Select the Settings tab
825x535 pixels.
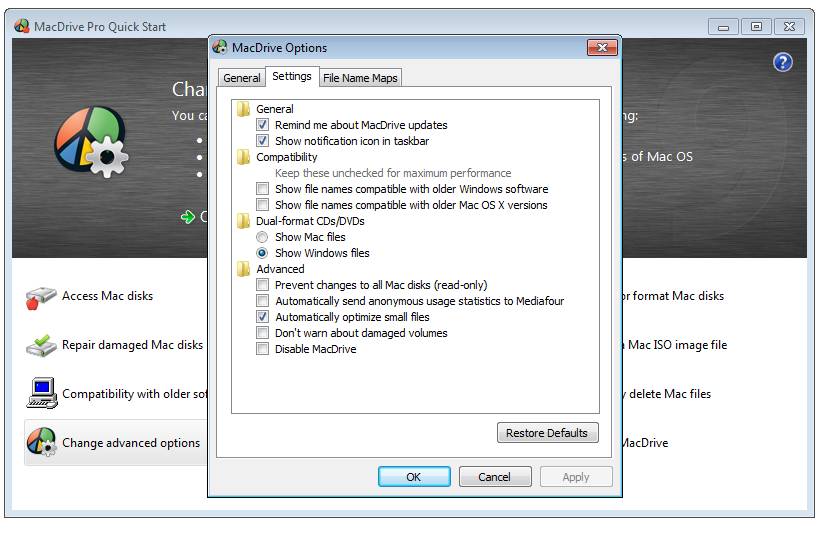point(292,76)
